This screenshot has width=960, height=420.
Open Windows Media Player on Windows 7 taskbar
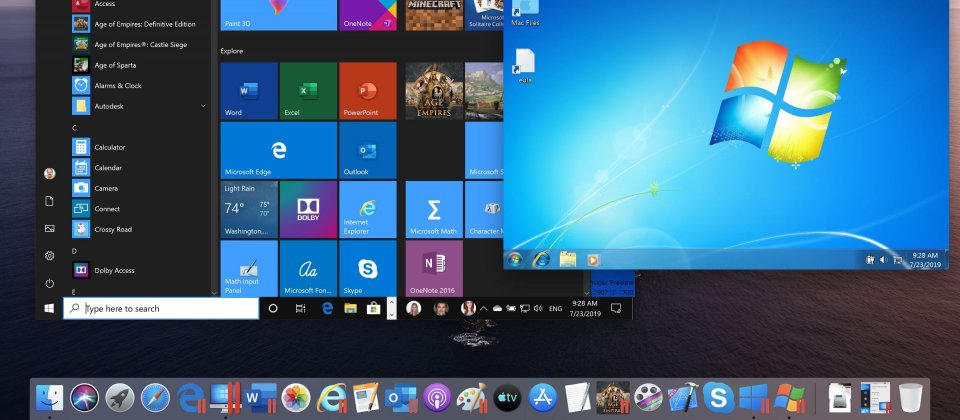593,260
